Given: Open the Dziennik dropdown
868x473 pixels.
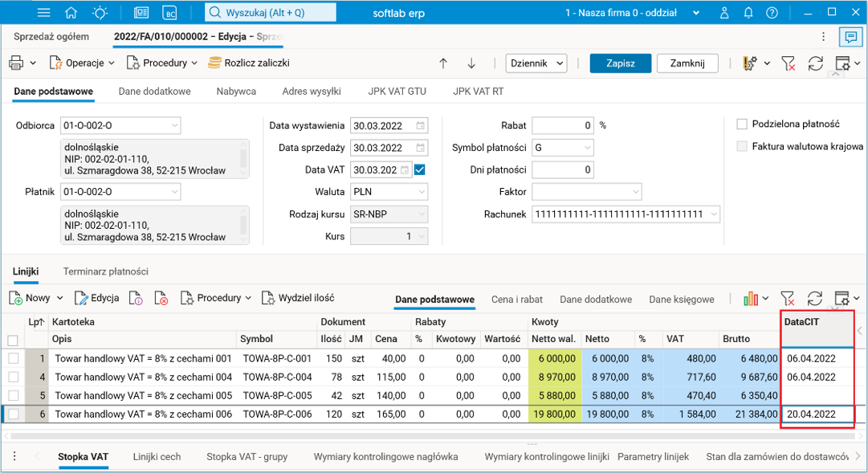Looking at the screenshot, I should click(536, 63).
